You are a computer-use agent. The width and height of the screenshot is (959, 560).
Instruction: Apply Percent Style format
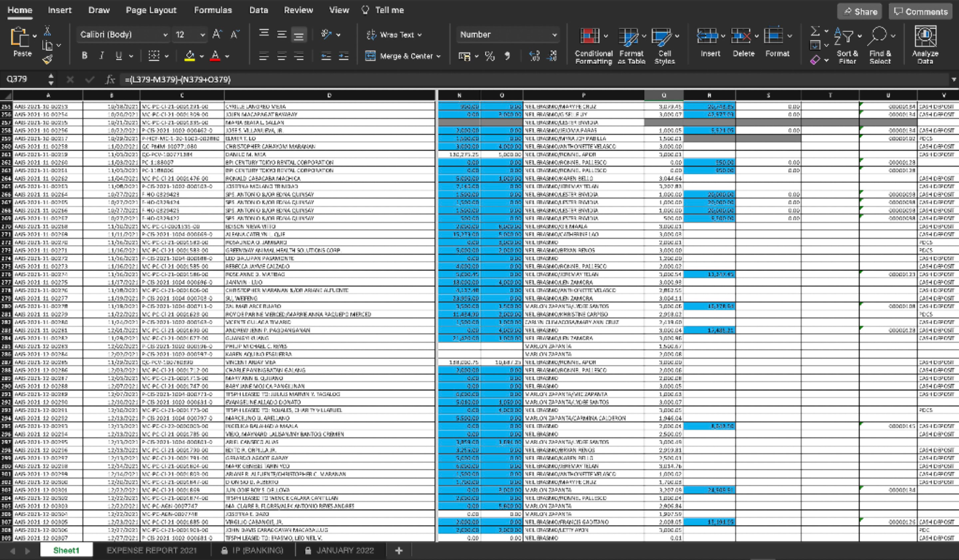click(489, 56)
